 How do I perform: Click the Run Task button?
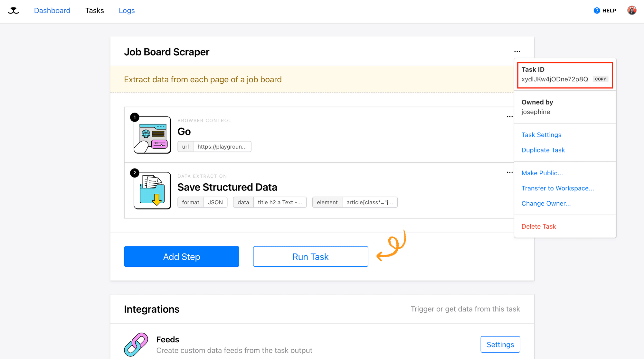pyautogui.click(x=310, y=256)
